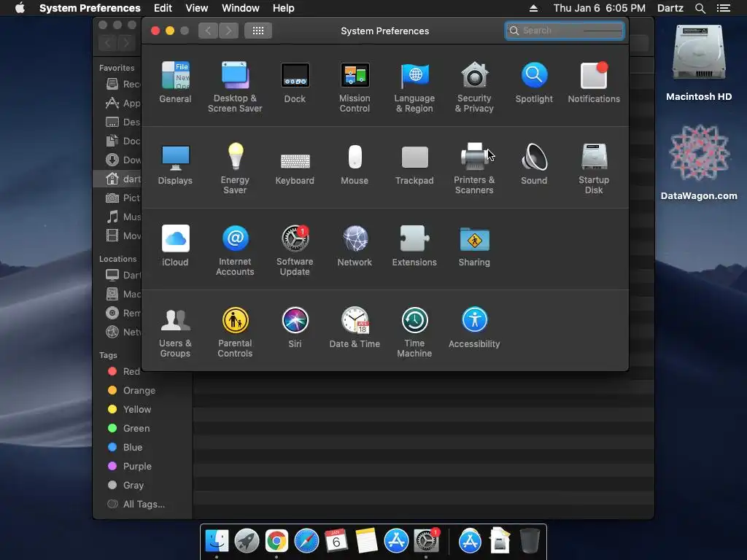Click the Dartz user name in menu bar
This screenshot has height=560, width=747.
click(x=670, y=8)
